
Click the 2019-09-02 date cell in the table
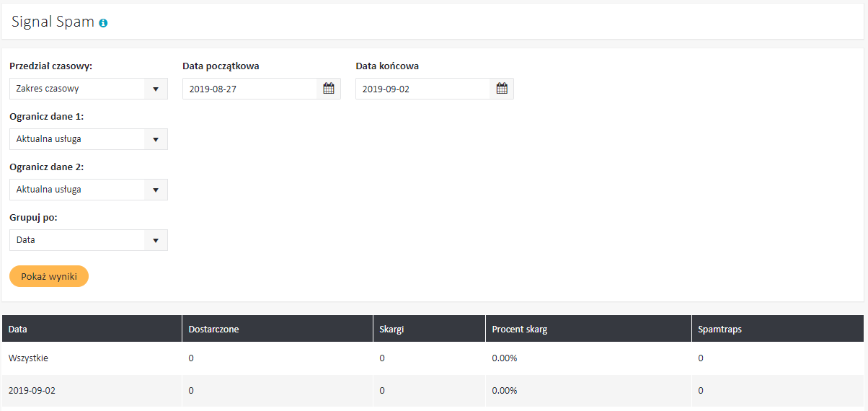pyautogui.click(x=32, y=390)
